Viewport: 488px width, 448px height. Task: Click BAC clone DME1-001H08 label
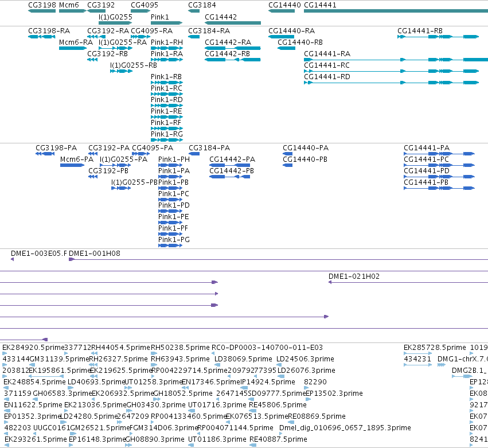pos(94,253)
